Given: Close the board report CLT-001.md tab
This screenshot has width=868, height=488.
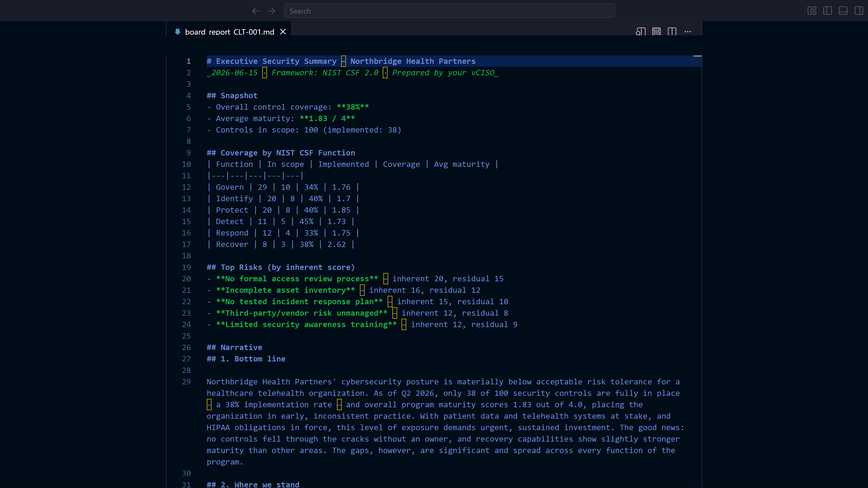Looking at the screenshot, I should click(x=283, y=32).
